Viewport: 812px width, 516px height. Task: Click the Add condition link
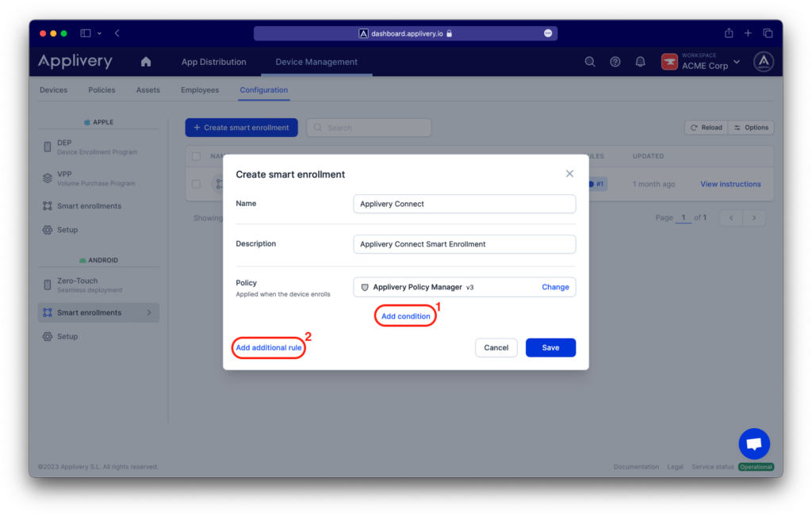click(x=405, y=316)
